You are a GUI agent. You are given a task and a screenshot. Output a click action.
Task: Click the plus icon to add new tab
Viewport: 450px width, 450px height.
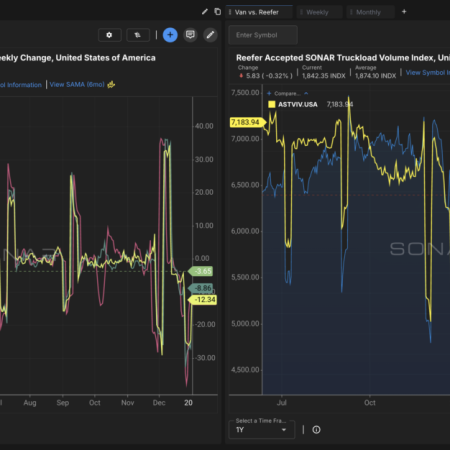[404, 12]
